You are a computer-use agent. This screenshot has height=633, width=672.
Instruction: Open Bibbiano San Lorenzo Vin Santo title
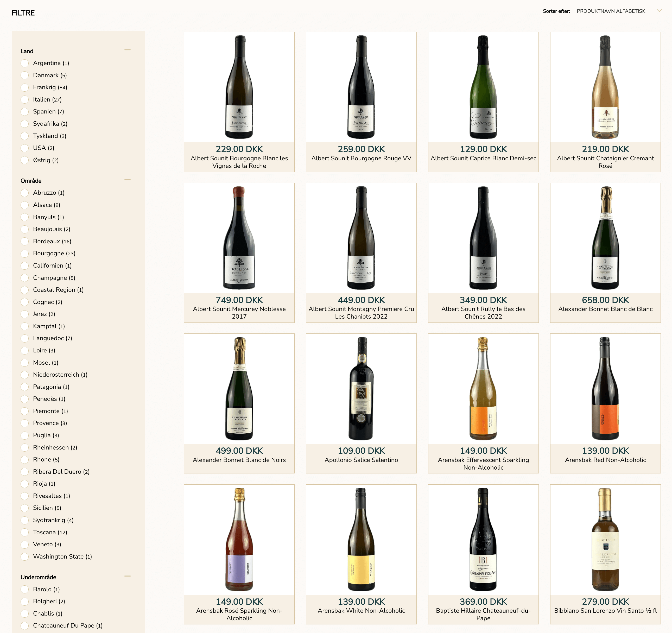[605, 611]
